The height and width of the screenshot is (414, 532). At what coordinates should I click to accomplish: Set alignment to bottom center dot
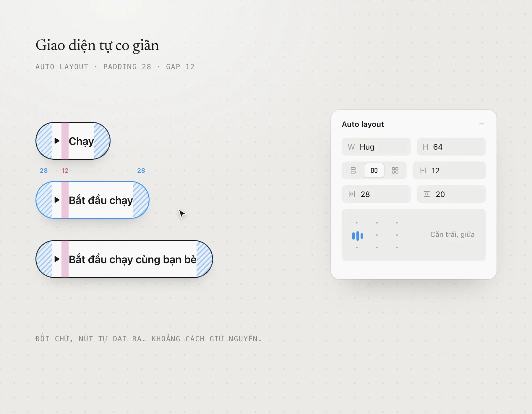377,248
